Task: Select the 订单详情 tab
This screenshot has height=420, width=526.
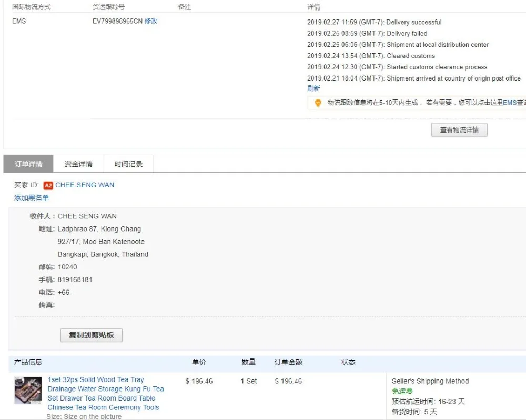Action: pyautogui.click(x=28, y=164)
